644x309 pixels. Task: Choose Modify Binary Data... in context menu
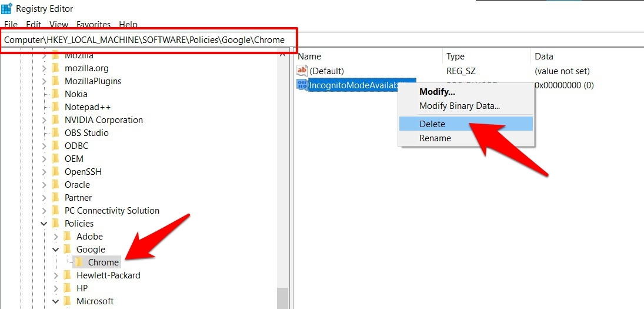(466, 105)
